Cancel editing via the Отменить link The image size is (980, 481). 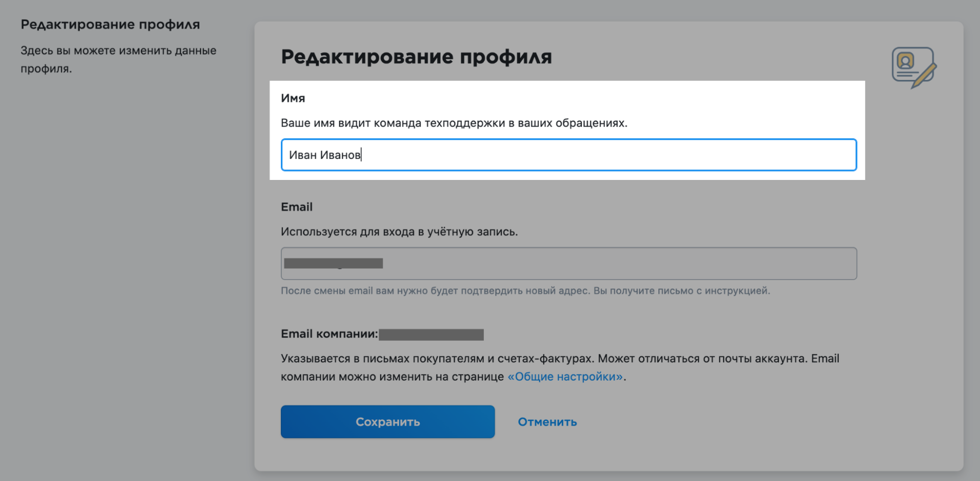(x=547, y=422)
